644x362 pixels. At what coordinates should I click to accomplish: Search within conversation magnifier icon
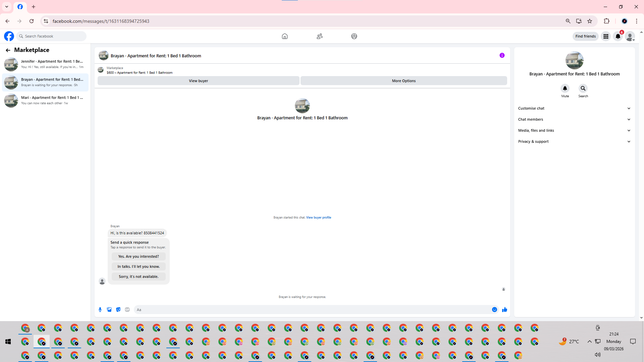[583, 88]
